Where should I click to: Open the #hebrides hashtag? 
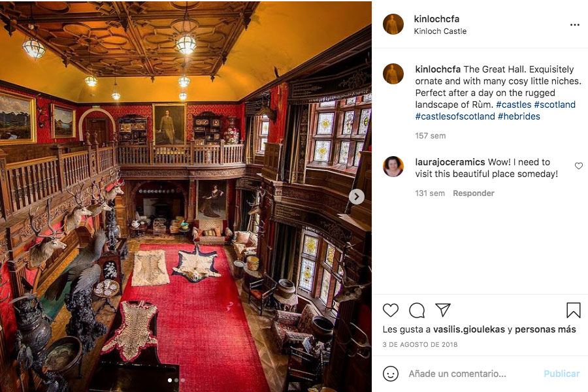click(519, 116)
